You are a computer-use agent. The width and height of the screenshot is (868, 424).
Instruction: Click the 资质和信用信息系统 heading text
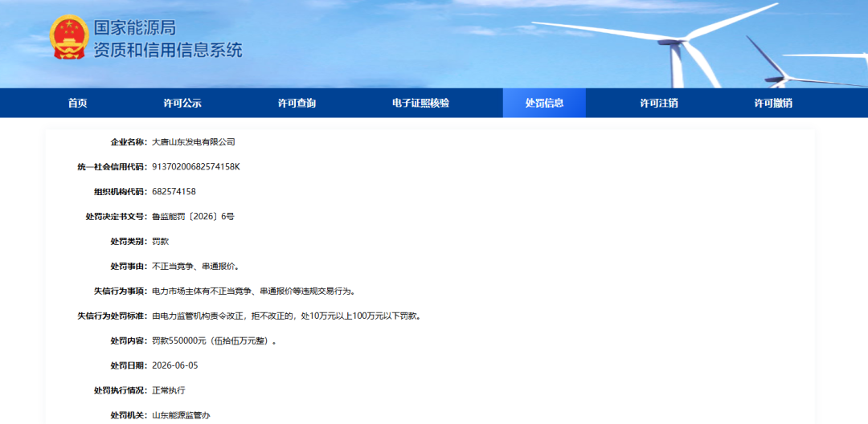(x=168, y=51)
